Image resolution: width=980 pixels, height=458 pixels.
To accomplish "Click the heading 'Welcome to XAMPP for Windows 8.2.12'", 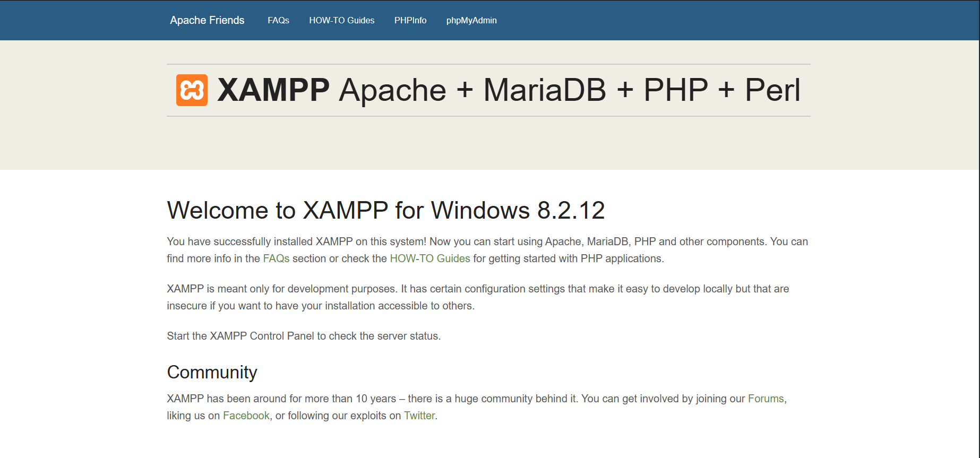I will (386, 210).
